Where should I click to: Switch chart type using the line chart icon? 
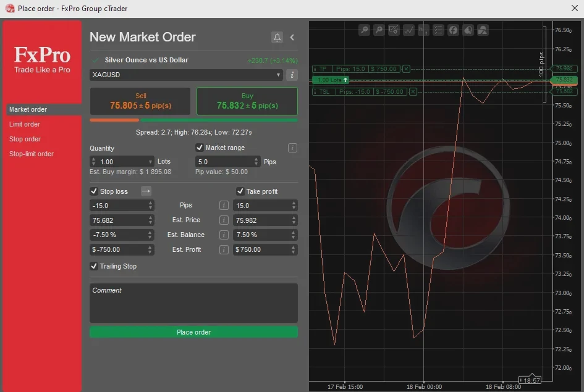point(408,30)
